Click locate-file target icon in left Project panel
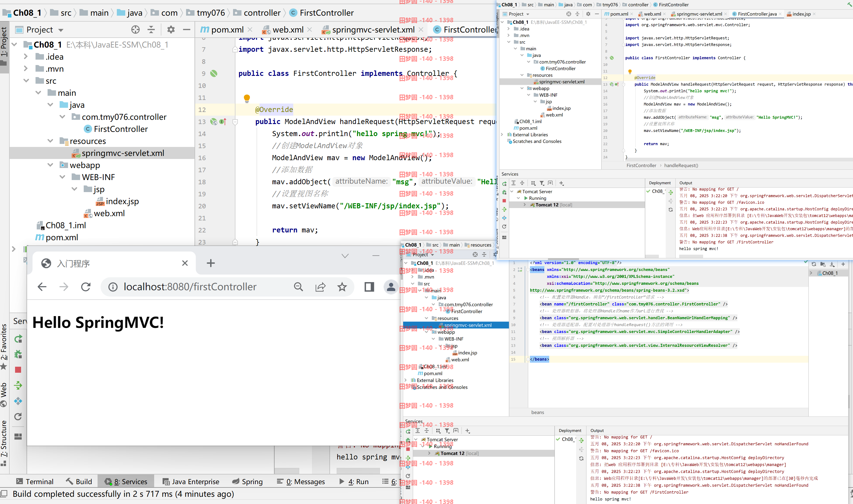The height and width of the screenshot is (504, 853). pos(135,30)
